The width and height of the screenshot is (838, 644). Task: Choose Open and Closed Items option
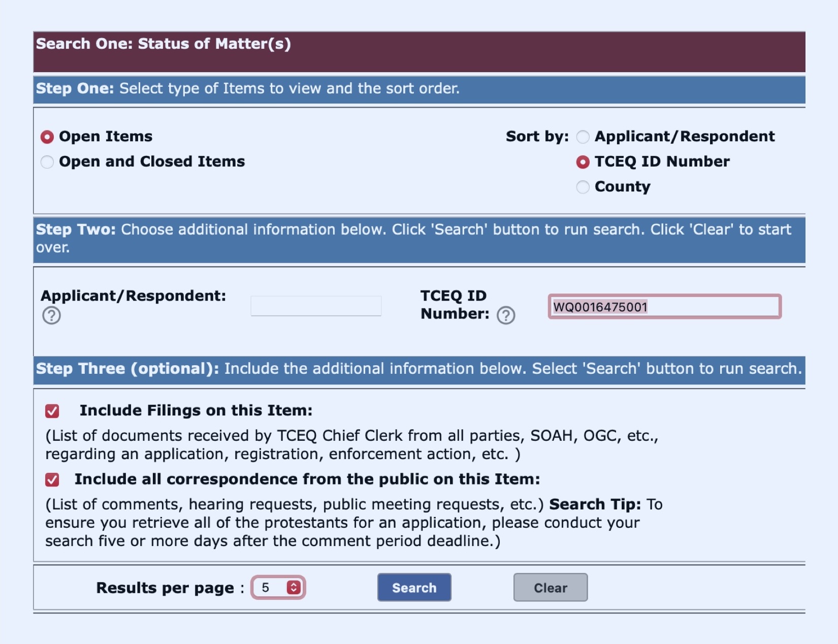point(47,162)
